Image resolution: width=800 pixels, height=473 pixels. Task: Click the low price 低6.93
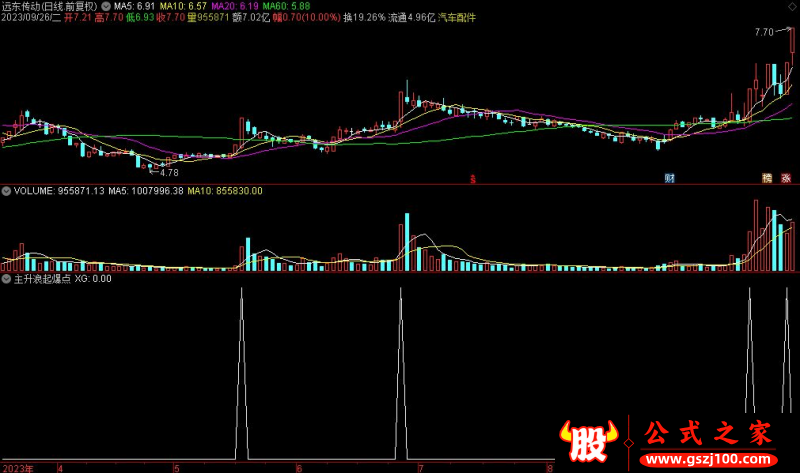(x=140, y=18)
